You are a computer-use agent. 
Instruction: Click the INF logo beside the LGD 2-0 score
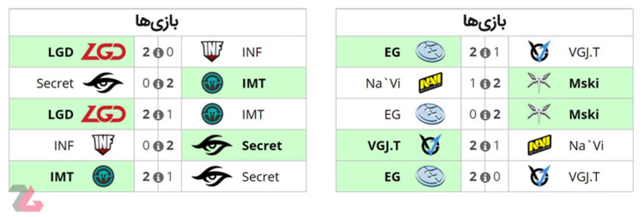pos(212,52)
